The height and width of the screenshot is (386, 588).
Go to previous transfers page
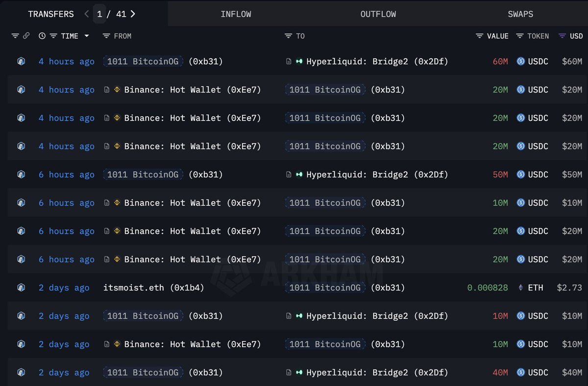tap(87, 14)
